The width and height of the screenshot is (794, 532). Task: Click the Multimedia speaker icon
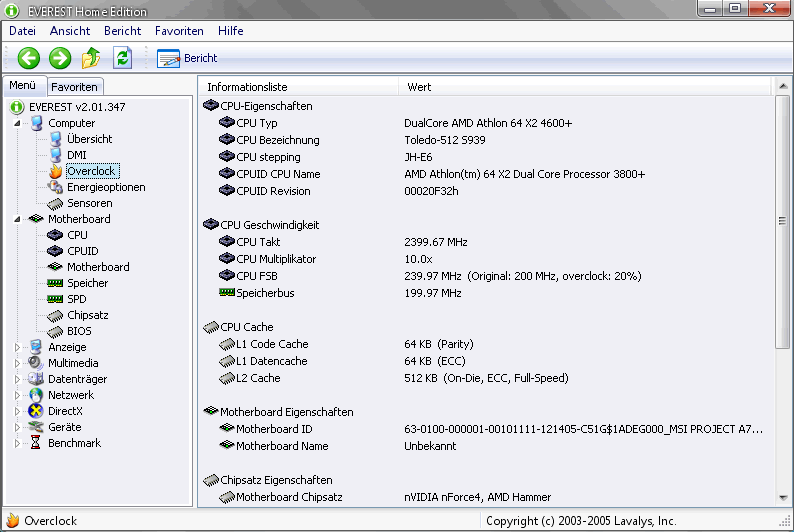click(x=35, y=363)
